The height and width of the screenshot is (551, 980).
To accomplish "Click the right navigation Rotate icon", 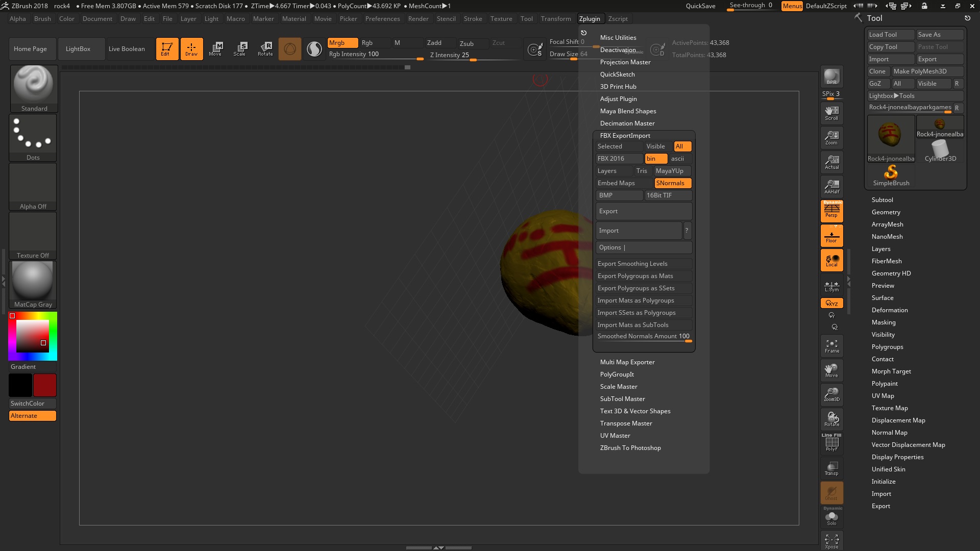I will (831, 418).
